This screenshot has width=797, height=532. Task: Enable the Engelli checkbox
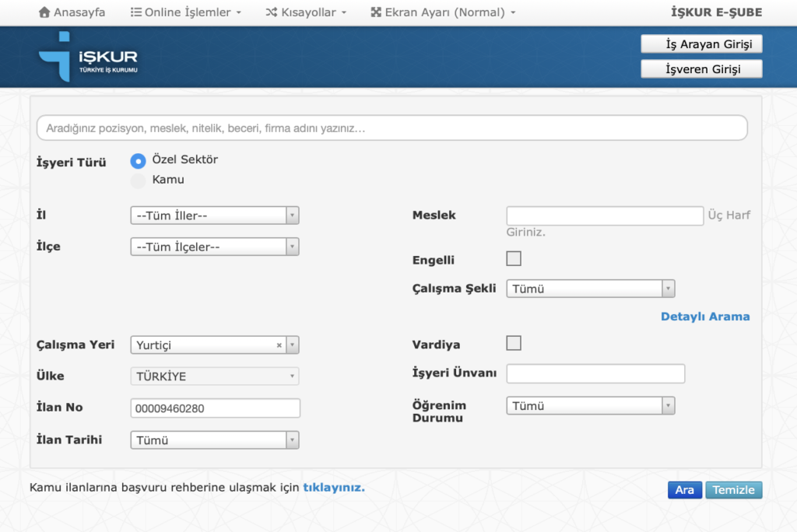click(514, 259)
